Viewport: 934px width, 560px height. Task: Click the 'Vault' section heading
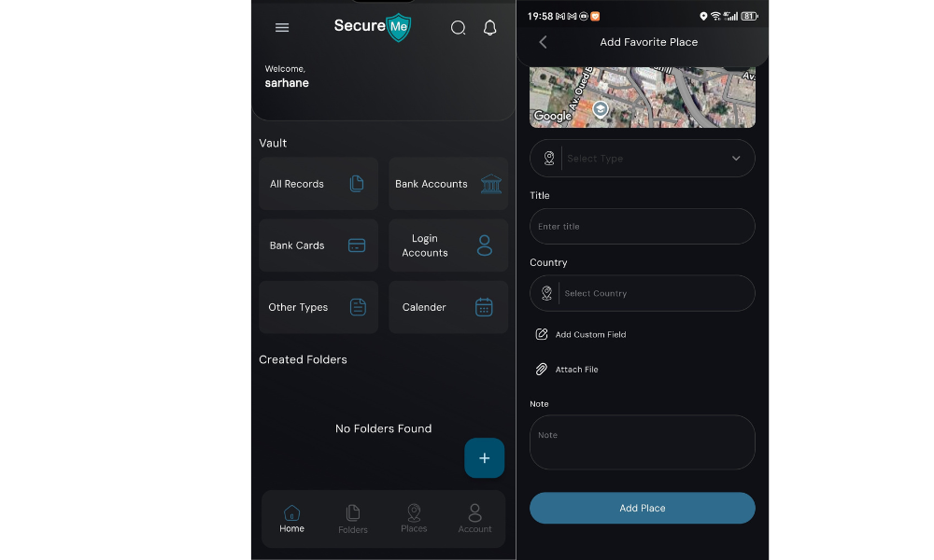coord(273,143)
